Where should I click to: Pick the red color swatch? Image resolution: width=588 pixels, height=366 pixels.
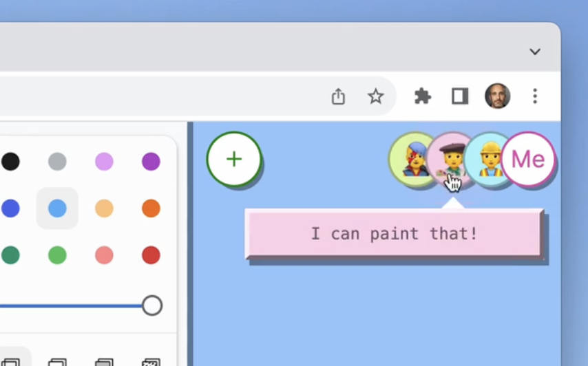[x=151, y=255]
